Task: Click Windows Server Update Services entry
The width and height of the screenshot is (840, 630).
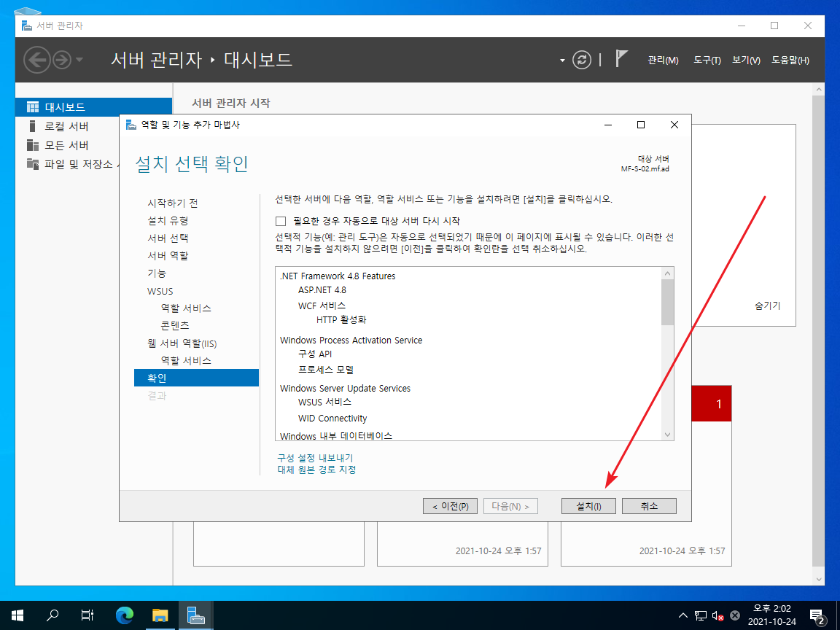Action: [345, 389]
